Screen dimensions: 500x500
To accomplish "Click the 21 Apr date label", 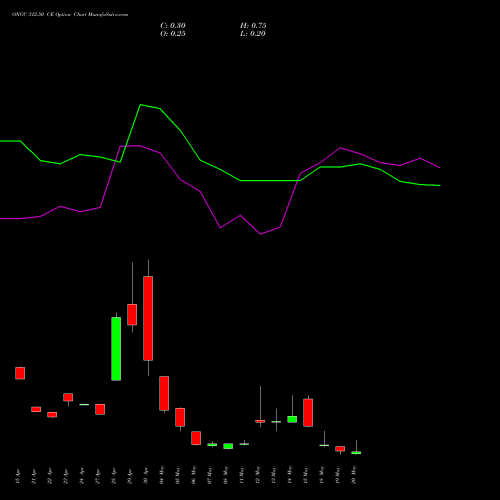I will click(34, 476).
